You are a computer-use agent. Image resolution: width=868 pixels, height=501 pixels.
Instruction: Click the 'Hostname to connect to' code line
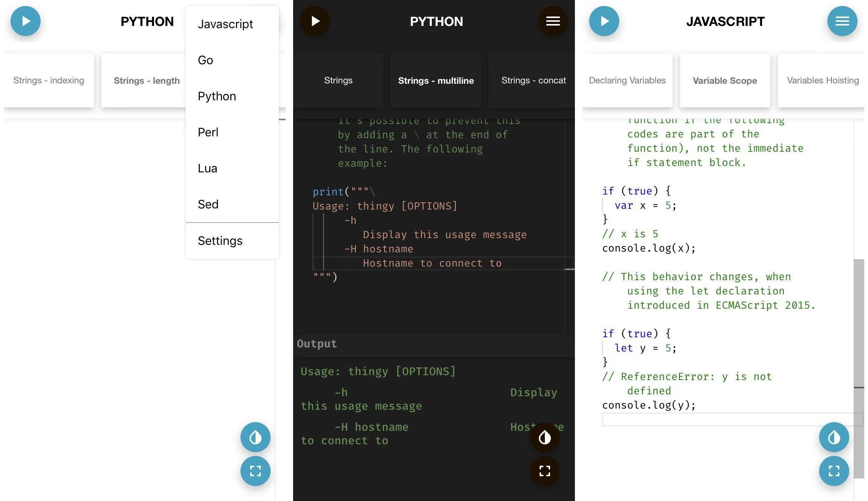click(x=432, y=263)
